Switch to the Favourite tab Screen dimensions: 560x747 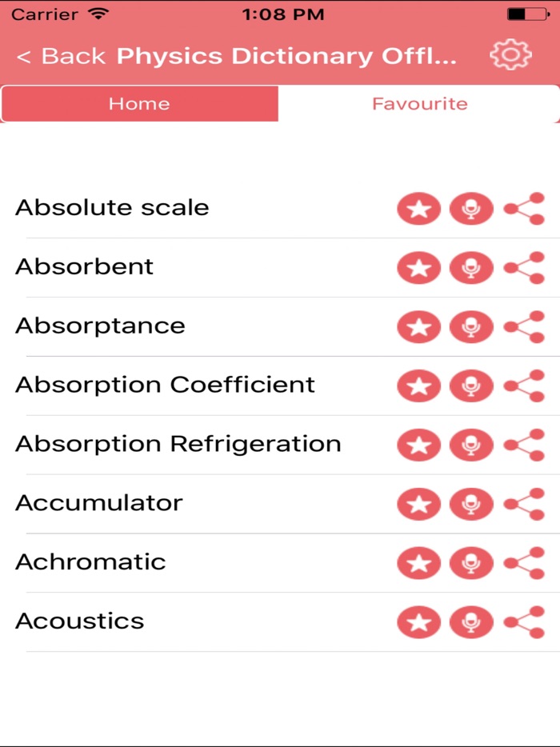pyautogui.click(x=419, y=104)
